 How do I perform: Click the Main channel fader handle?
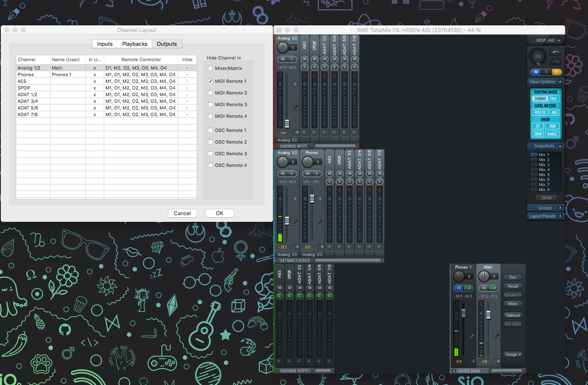pyautogui.click(x=488, y=315)
